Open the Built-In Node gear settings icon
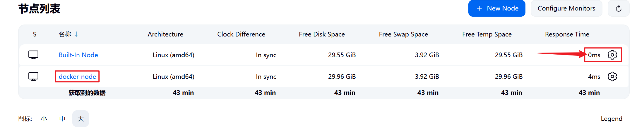This screenshot has width=644, height=136. point(612,55)
